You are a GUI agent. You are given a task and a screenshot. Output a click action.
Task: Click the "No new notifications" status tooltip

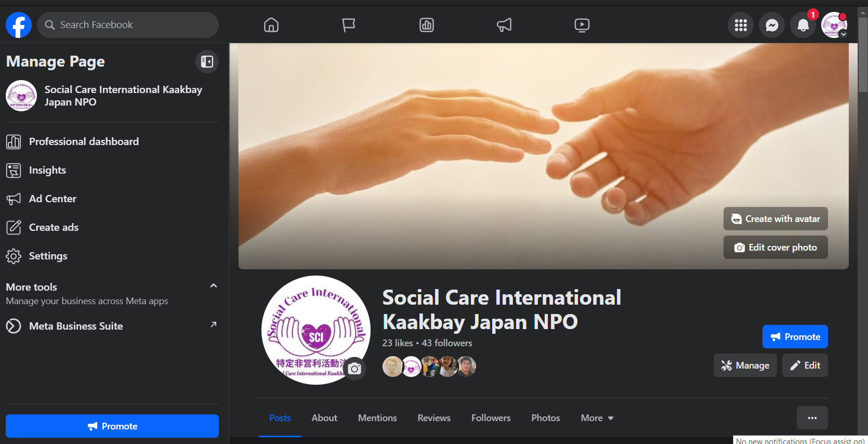click(x=800, y=440)
